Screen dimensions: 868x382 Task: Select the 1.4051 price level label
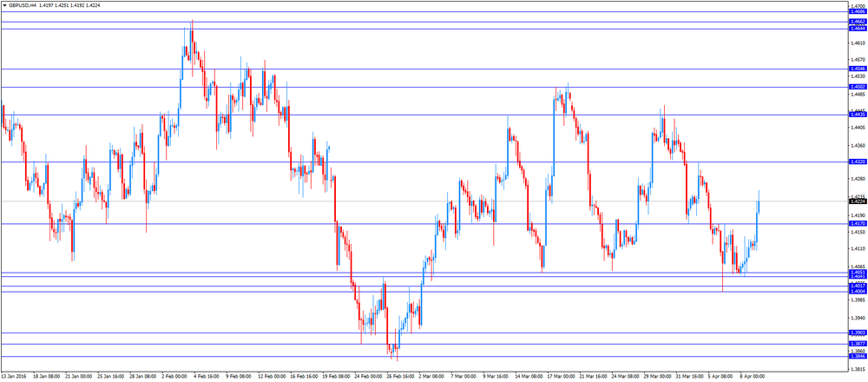pos(858,273)
